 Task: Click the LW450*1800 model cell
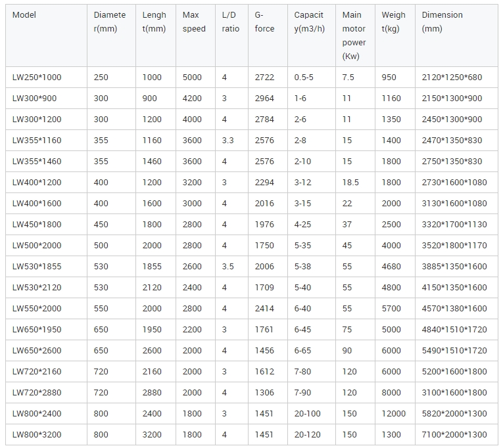click(x=37, y=225)
